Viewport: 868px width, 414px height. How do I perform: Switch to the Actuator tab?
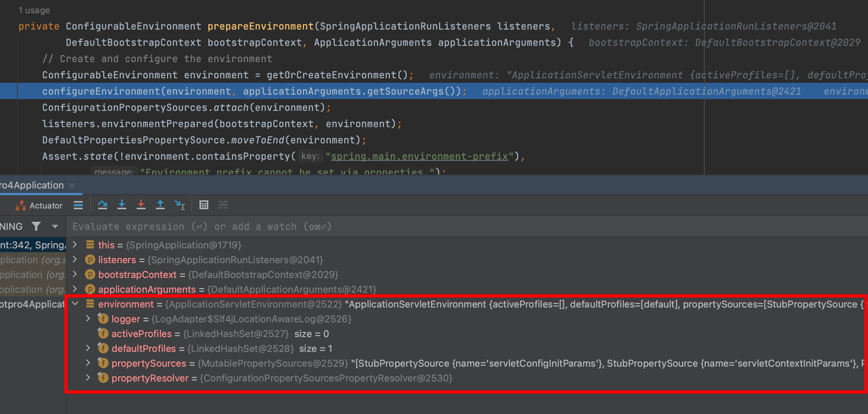[x=39, y=206]
